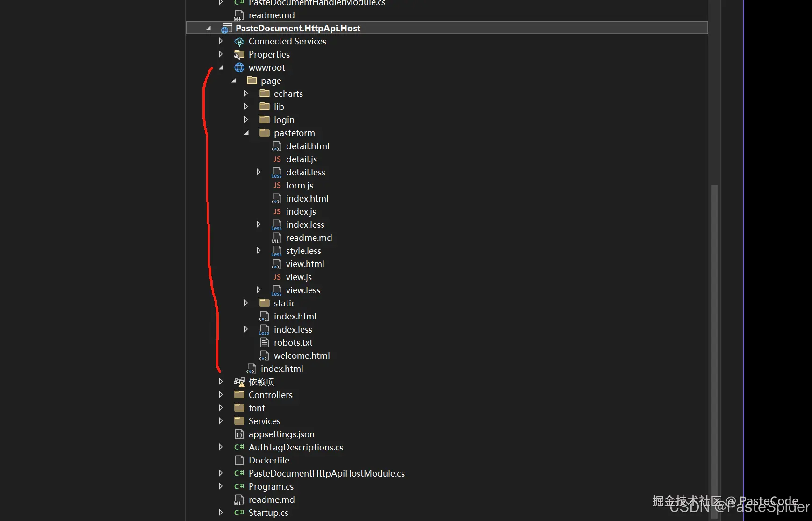Collapse the wwwroot folder

point(221,68)
